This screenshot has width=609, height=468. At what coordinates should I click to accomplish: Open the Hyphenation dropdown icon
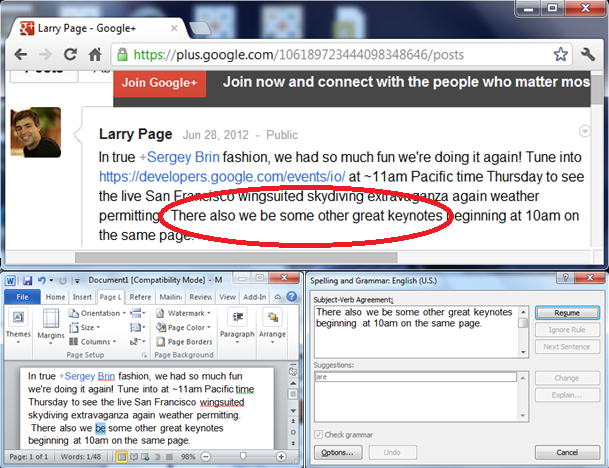pos(137,342)
